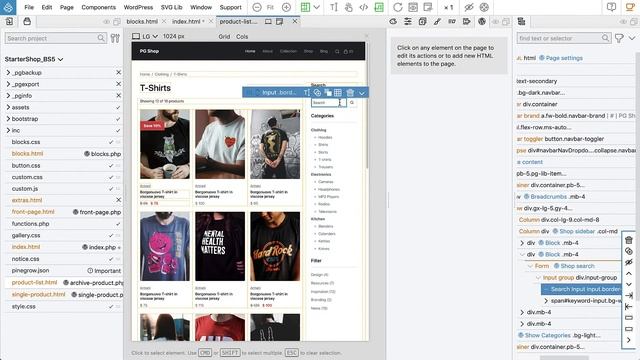Click the x1 multiplier button
The height and width of the screenshot is (360, 640).
pyautogui.click(x=448, y=7)
